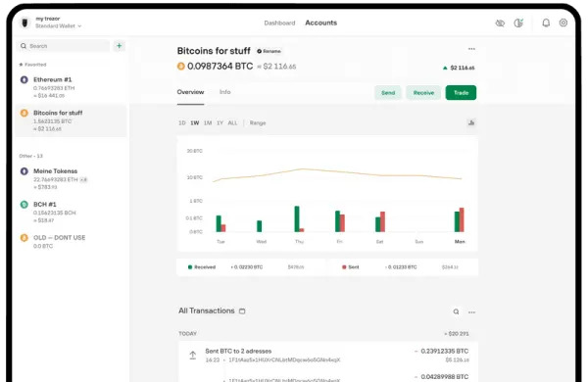Add a new account with plus icon

click(120, 46)
